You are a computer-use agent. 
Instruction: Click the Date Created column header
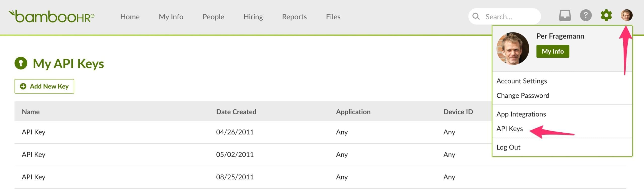tap(236, 111)
